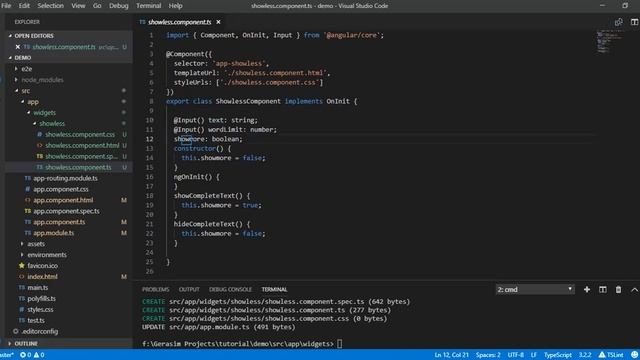Expand the OUTLINE section
Screen dimensions: 640x360
pos(26,344)
